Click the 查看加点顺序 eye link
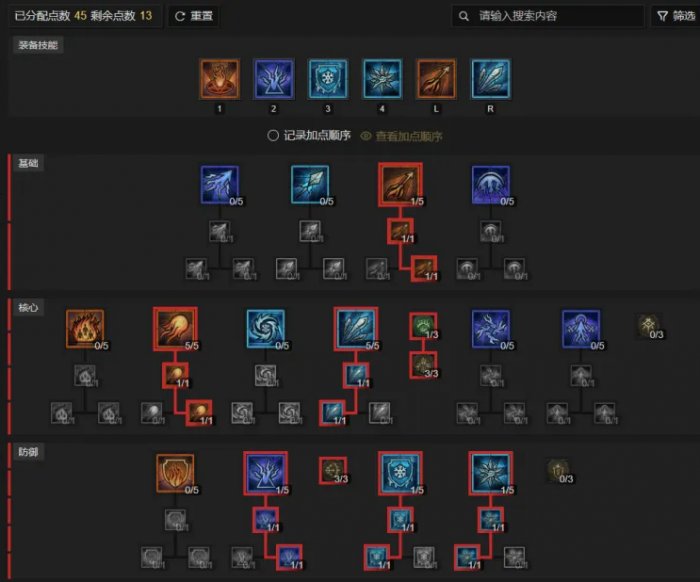The image size is (700, 582). click(x=401, y=136)
